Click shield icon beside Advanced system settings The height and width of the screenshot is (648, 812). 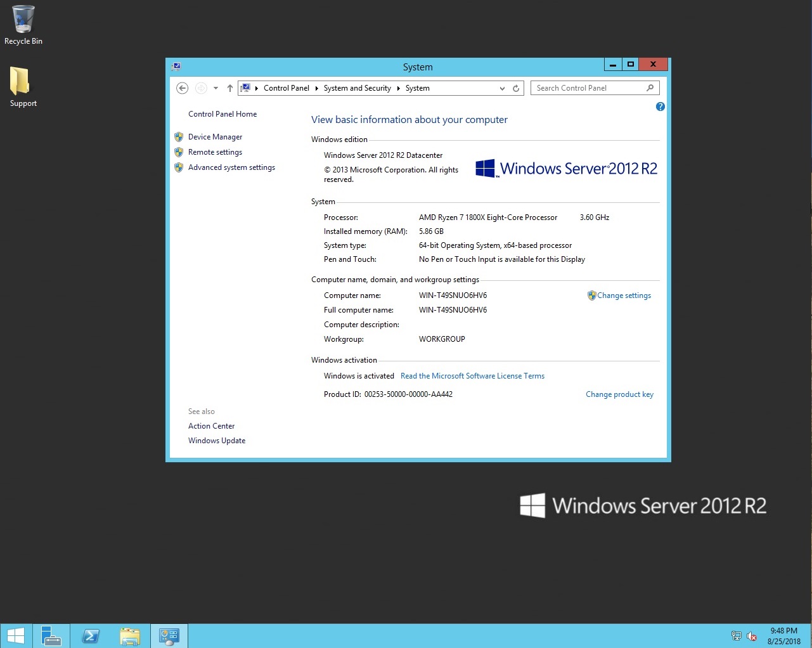(179, 167)
